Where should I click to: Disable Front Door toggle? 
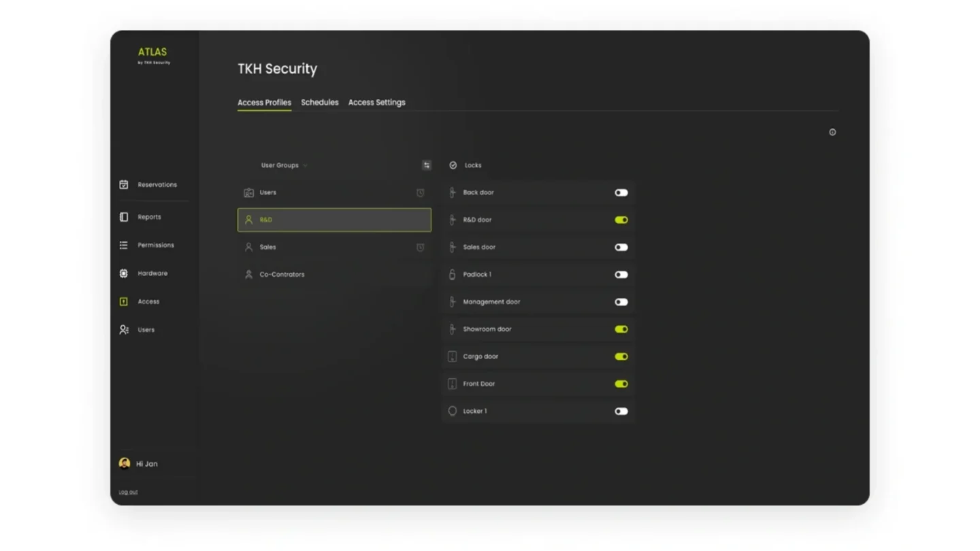(621, 384)
